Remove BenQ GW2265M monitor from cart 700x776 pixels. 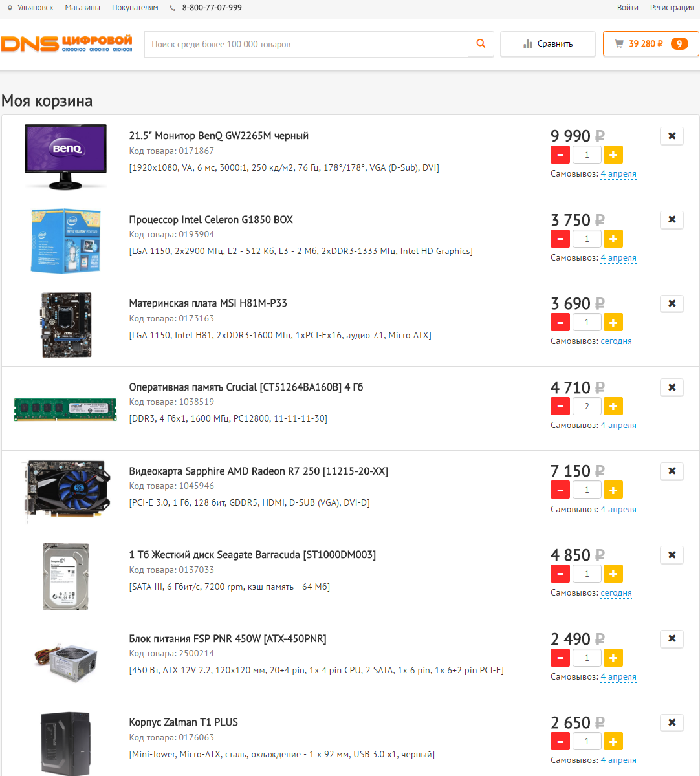[x=672, y=136]
